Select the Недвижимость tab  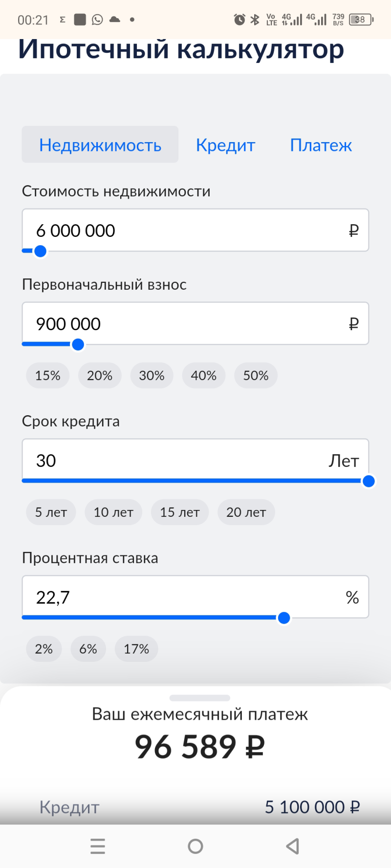tap(100, 145)
